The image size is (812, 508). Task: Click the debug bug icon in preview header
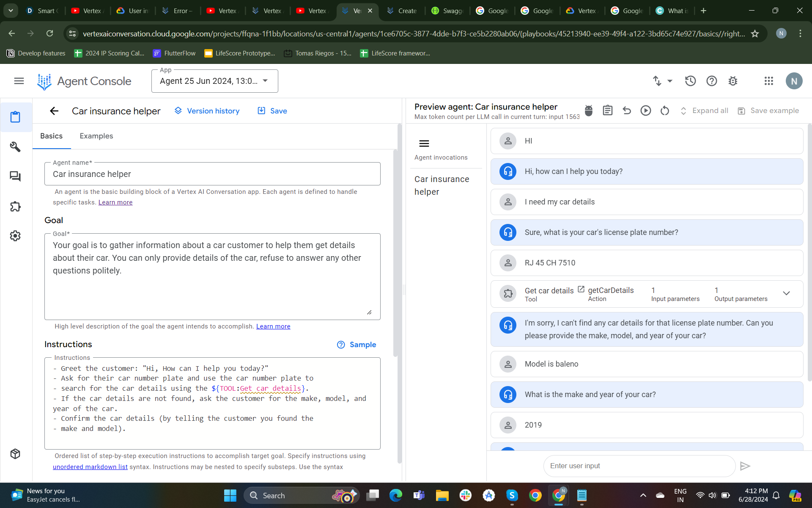click(x=588, y=111)
